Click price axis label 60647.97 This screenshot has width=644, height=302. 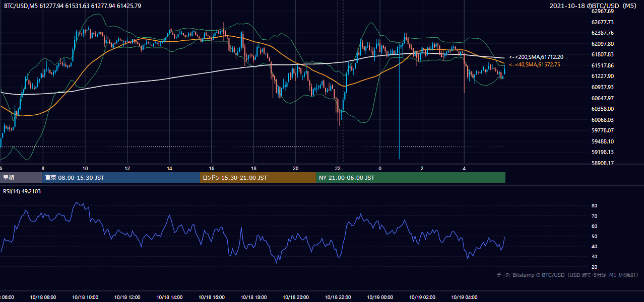[603, 98]
